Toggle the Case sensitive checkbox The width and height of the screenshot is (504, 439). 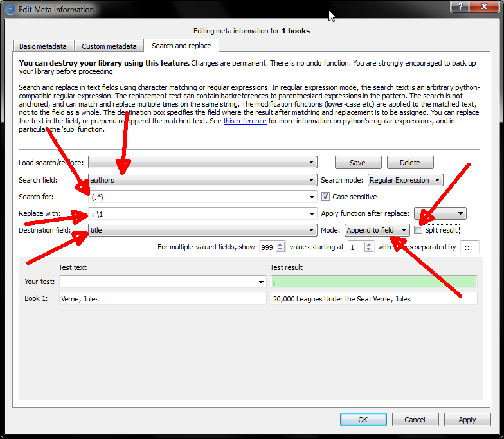pyautogui.click(x=325, y=197)
